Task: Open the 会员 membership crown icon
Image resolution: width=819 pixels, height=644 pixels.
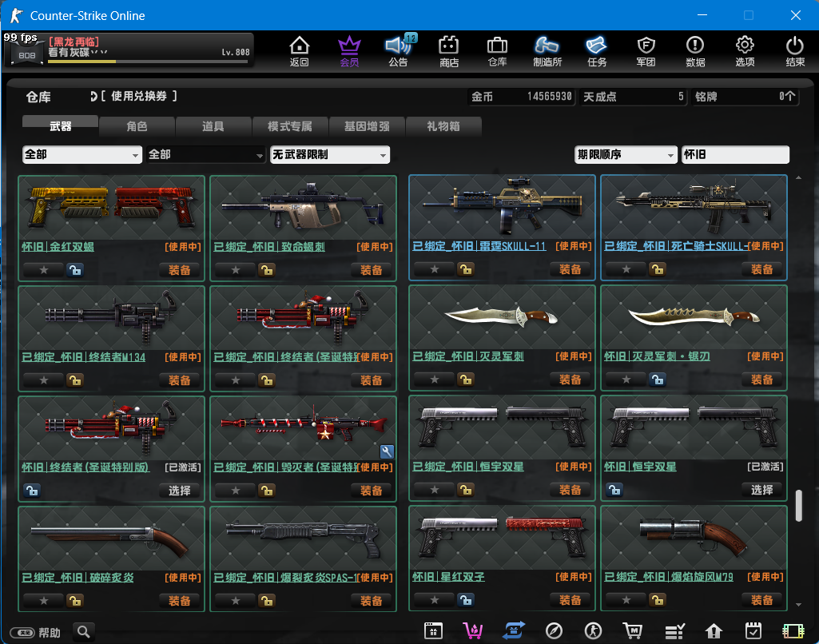Action: tap(349, 51)
